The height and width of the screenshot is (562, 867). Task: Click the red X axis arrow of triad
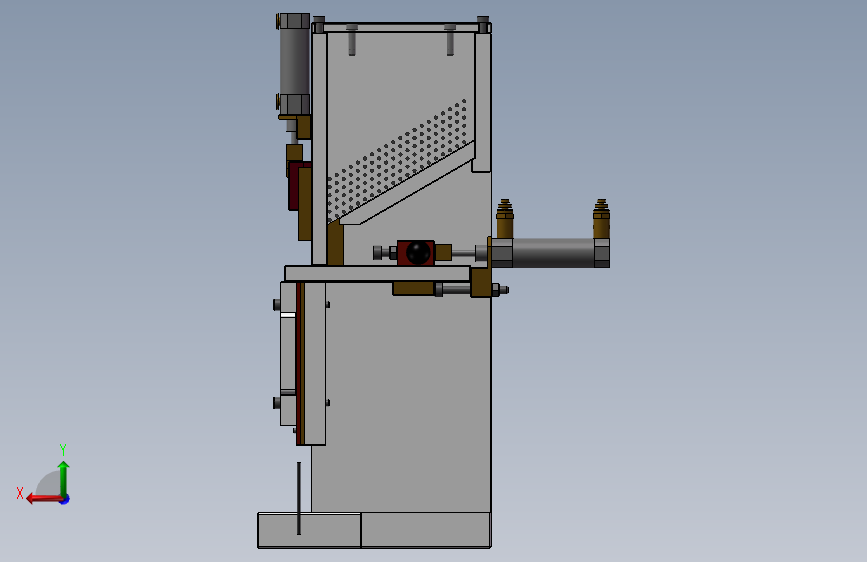point(43,499)
